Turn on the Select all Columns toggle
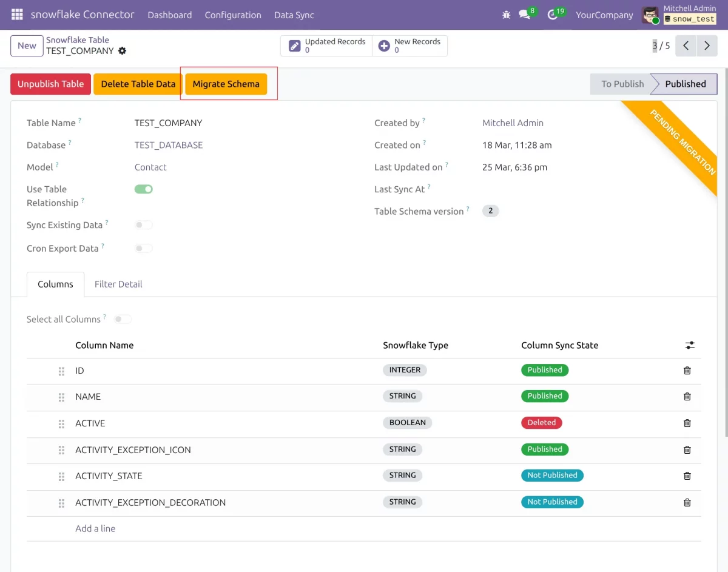Viewport: 728px width, 572px height. click(123, 319)
